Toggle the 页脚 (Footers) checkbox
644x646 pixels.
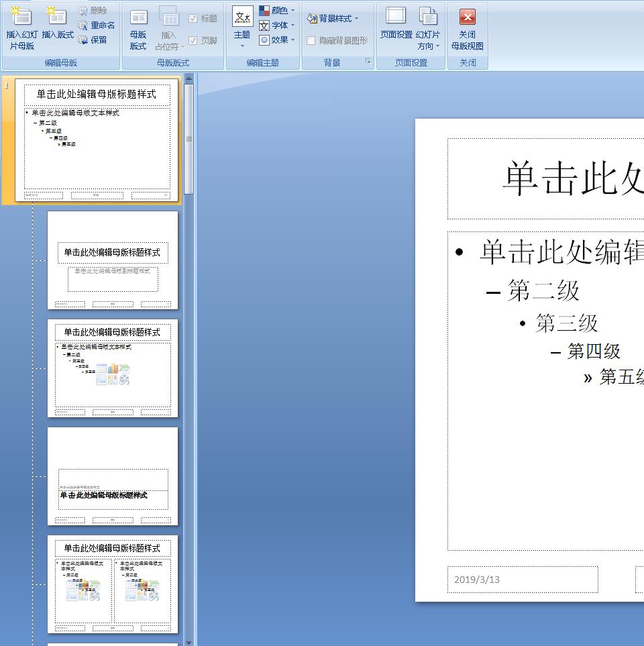point(195,40)
